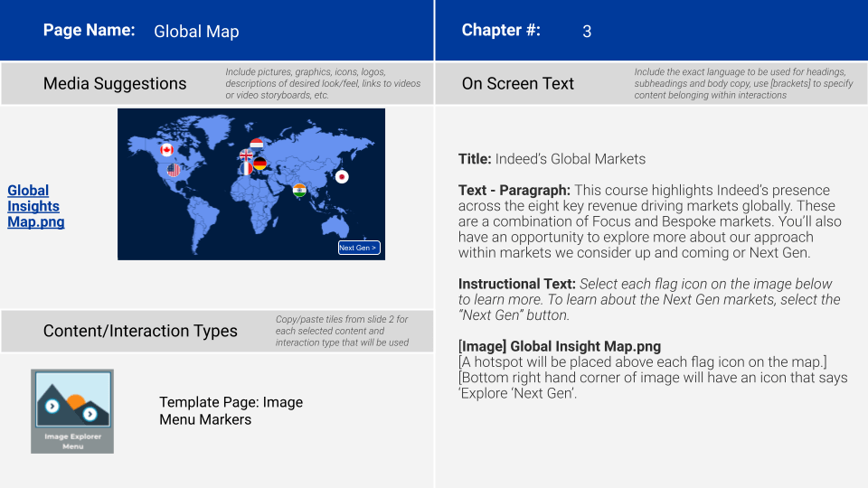The height and width of the screenshot is (488, 868).
Task: Click the left marker arrow in Image Explorer tile
Action: 52,406
